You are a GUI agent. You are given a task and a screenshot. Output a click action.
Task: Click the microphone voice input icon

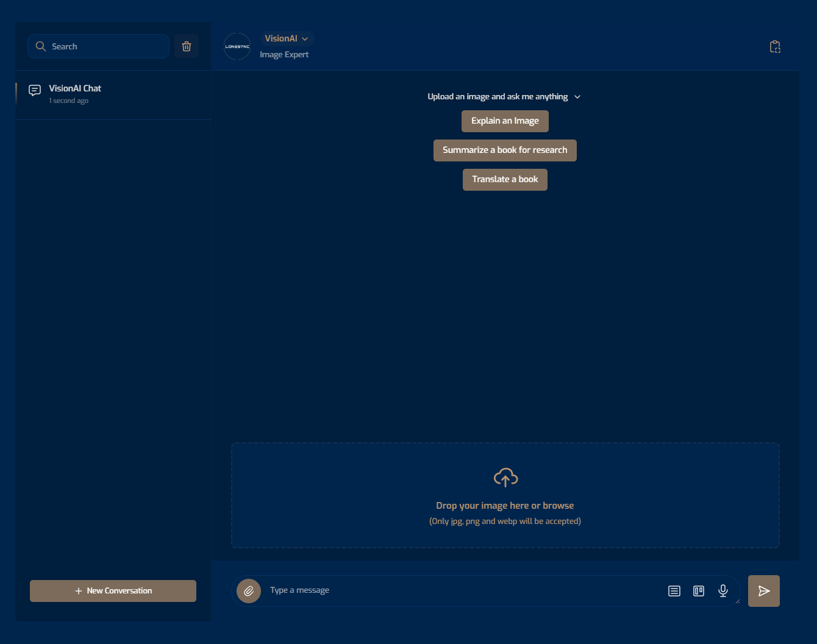coord(723,591)
